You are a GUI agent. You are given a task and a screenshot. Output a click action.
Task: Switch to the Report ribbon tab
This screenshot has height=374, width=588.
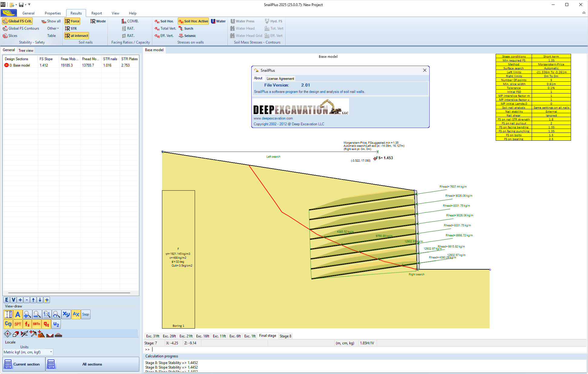pos(97,13)
